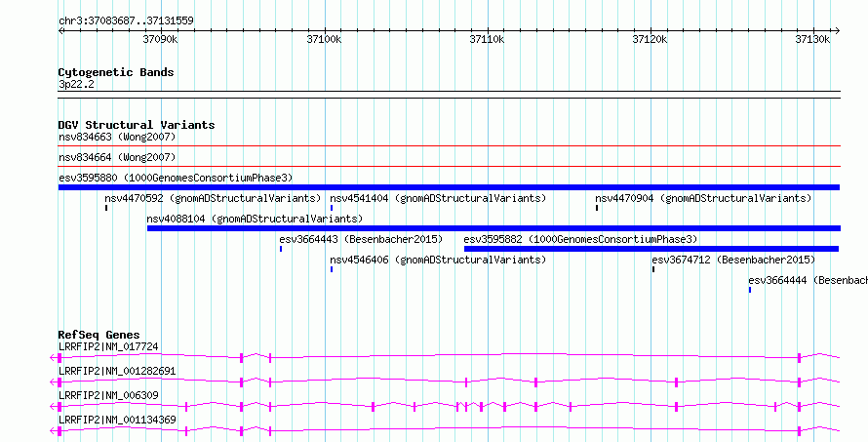Open the LRRFIP2|NM_001134369 transcript label
Image resolution: width=868 pixels, height=442 pixels.
[x=117, y=420]
